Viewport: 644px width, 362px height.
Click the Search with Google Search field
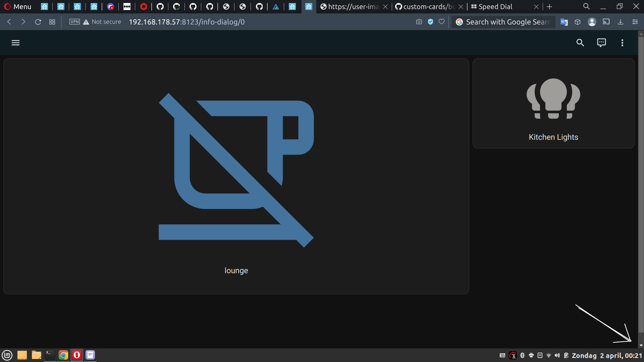tap(503, 22)
